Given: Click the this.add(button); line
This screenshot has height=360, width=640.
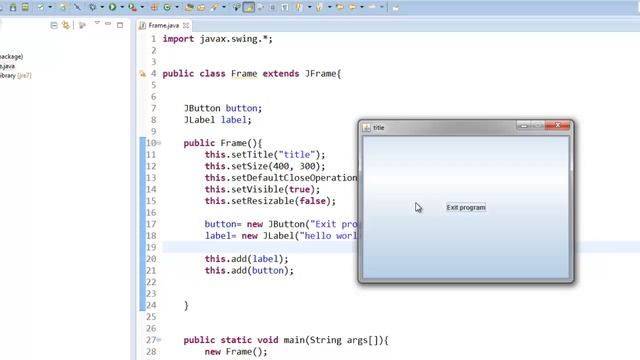Looking at the screenshot, I should pyautogui.click(x=249, y=271).
